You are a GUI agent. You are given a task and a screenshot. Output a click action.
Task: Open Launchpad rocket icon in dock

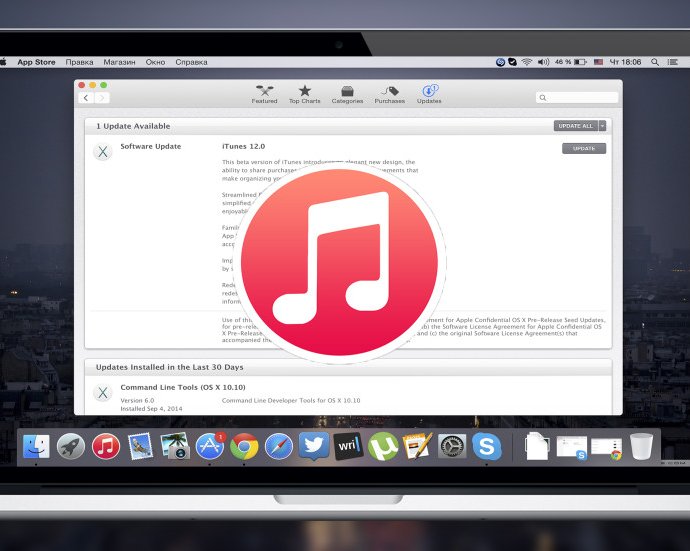pyautogui.click(x=71, y=446)
